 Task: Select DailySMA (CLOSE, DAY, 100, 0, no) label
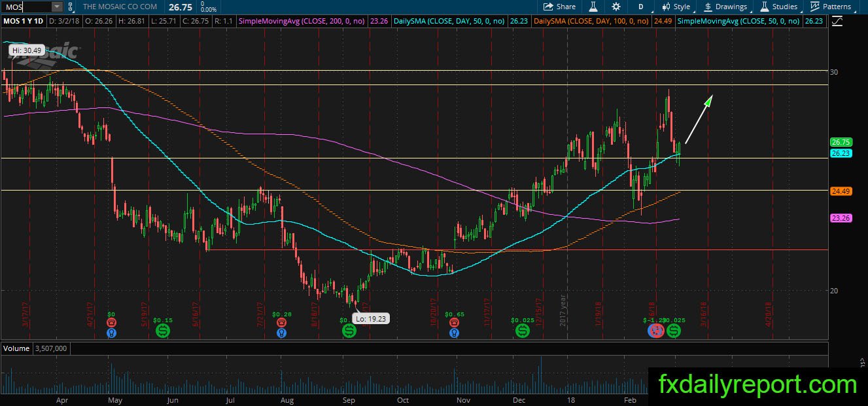tap(591, 22)
